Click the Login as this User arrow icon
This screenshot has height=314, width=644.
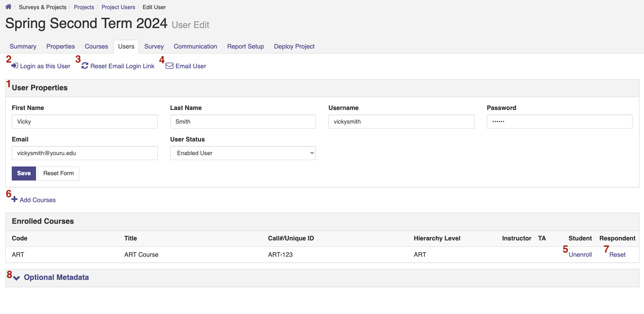click(x=15, y=66)
